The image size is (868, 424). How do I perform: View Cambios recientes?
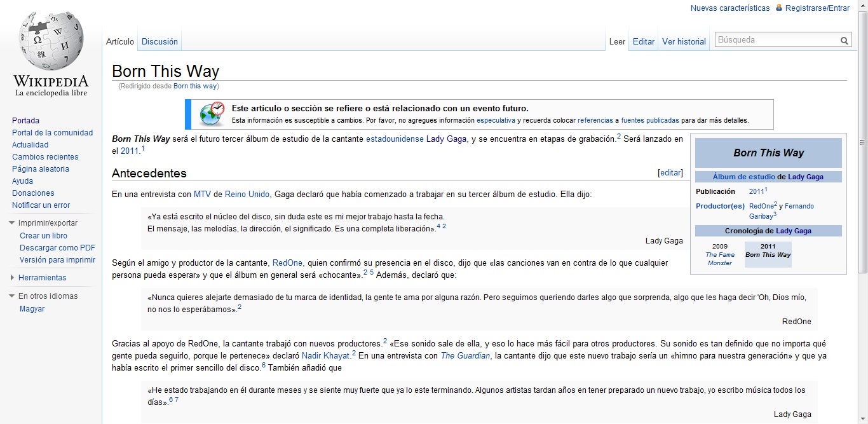pos(45,157)
